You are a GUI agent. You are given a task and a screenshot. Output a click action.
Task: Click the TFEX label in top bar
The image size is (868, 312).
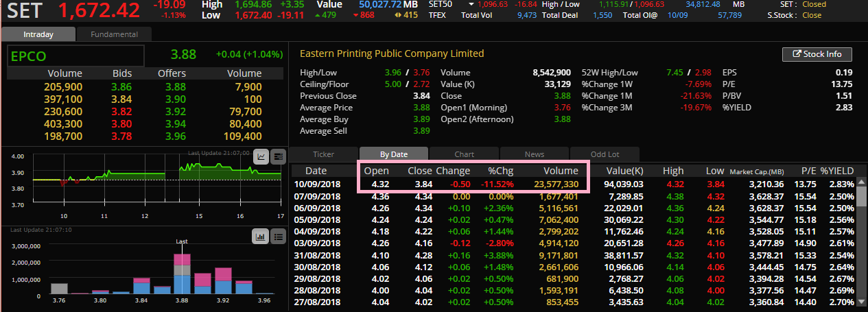pyautogui.click(x=437, y=14)
